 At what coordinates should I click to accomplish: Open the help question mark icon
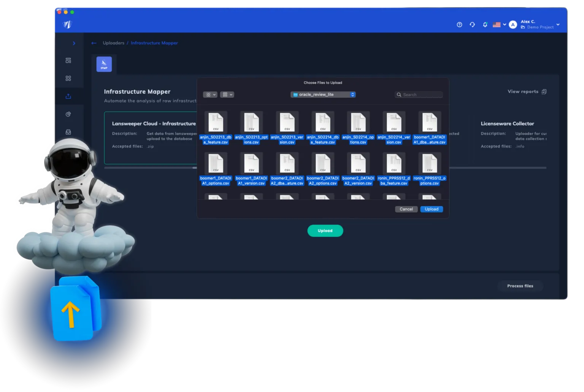[459, 25]
